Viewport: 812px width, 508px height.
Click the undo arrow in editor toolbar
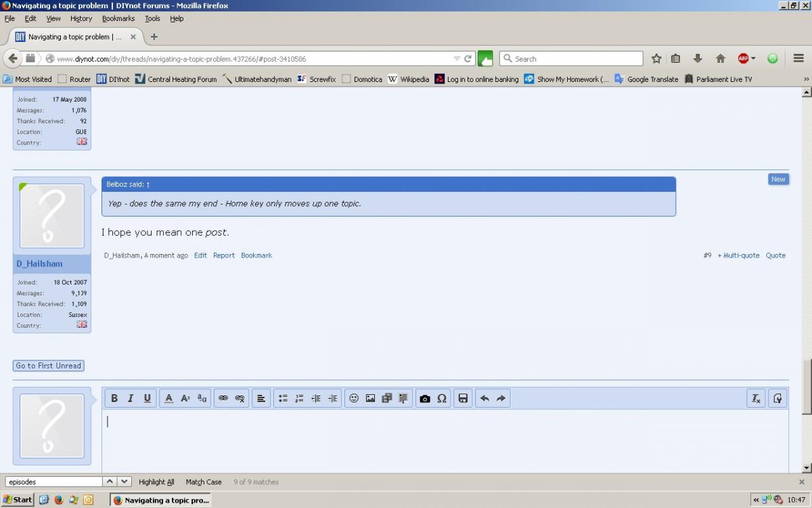[484, 398]
